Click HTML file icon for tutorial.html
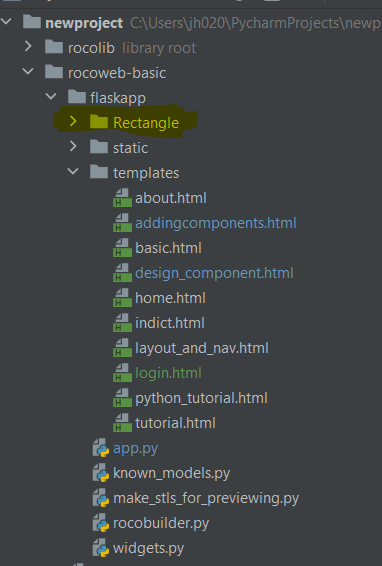Screen dimensions: 382x566 pyautogui.click(x=122, y=422)
